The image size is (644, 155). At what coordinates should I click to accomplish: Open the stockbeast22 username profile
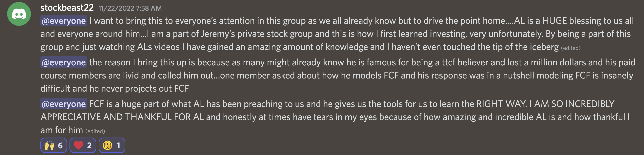(67, 8)
